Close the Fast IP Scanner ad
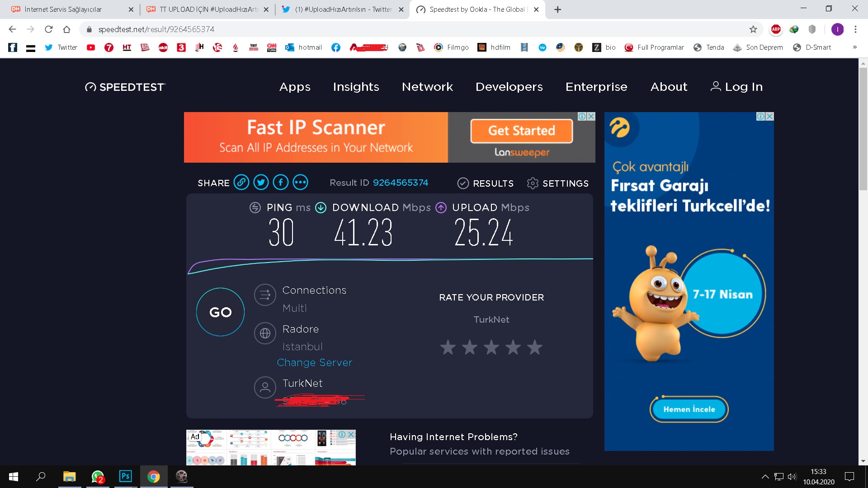The height and width of the screenshot is (488, 868). pyautogui.click(x=591, y=117)
